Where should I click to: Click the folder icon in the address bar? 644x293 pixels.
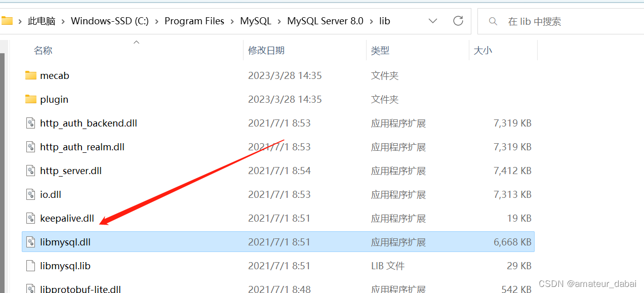click(x=7, y=21)
